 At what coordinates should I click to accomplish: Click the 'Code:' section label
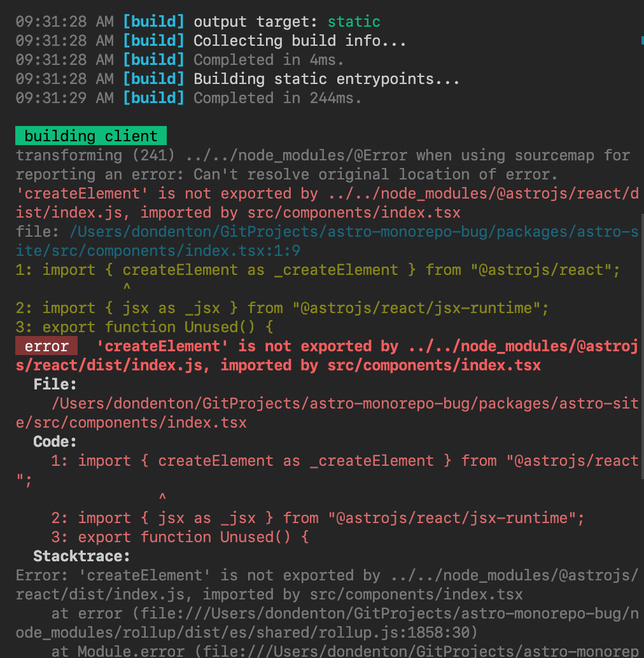click(55, 441)
